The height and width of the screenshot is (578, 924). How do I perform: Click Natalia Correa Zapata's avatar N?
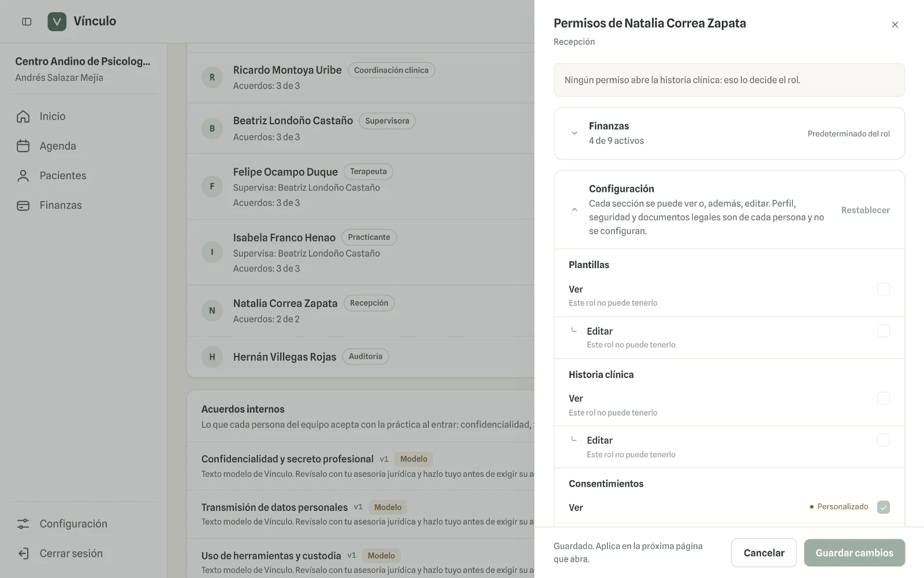click(212, 310)
